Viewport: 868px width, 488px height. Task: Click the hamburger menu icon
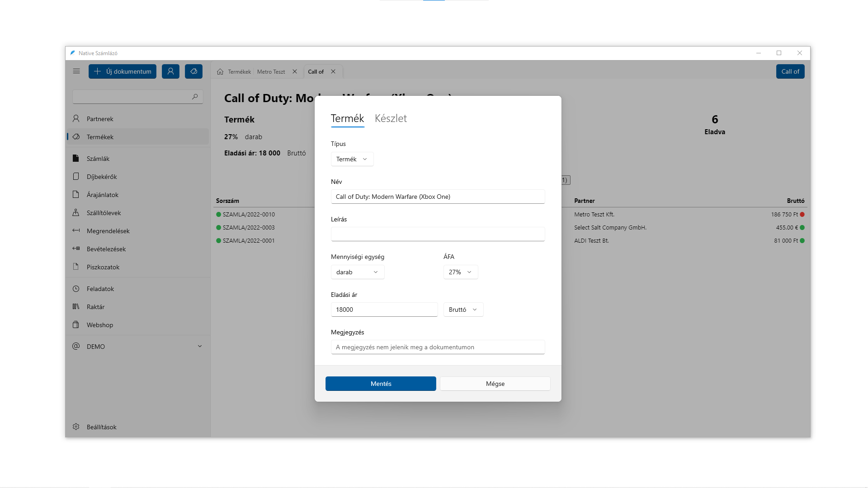point(76,71)
